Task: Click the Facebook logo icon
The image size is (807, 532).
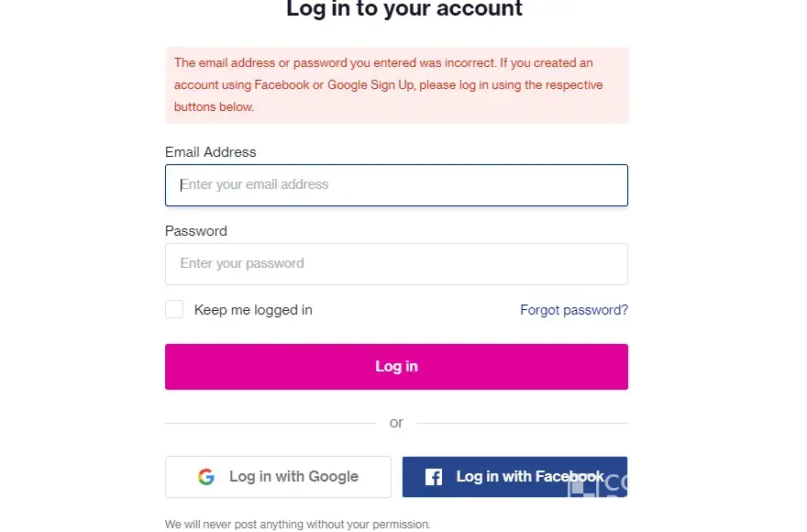Action: [x=435, y=477]
